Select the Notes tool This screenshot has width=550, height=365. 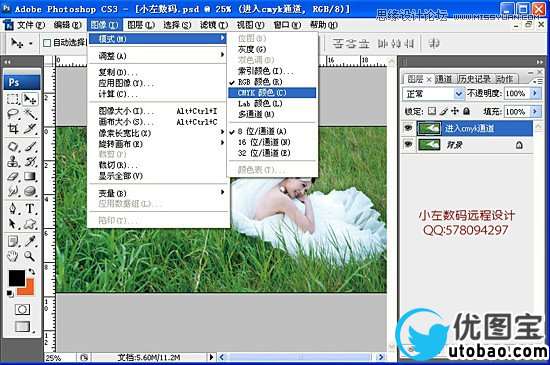pos(13,241)
